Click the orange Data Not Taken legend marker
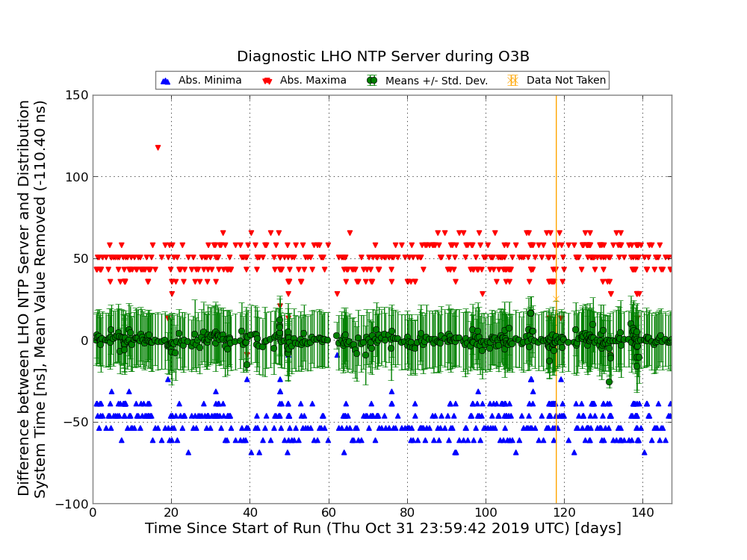747x560 pixels. point(513,81)
